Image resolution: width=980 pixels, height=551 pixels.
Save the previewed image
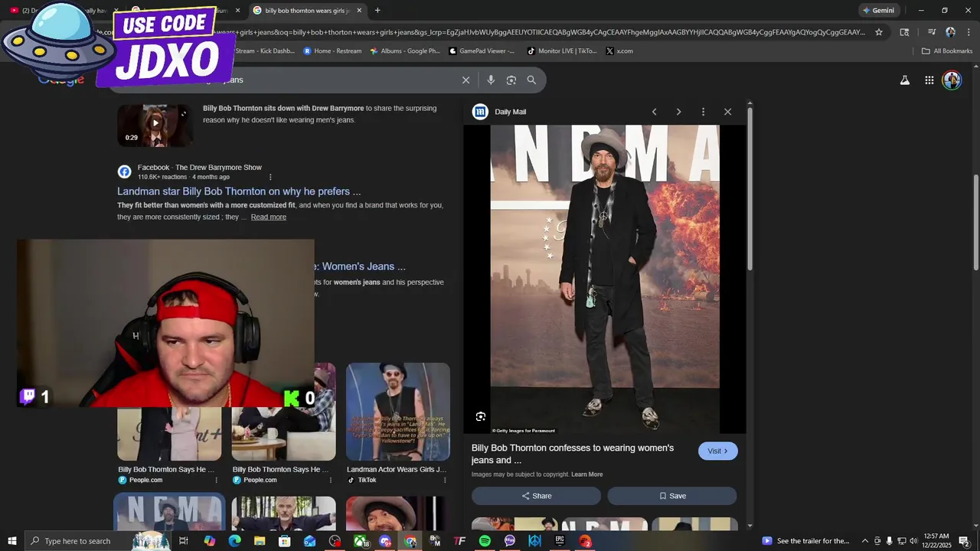[x=672, y=496]
